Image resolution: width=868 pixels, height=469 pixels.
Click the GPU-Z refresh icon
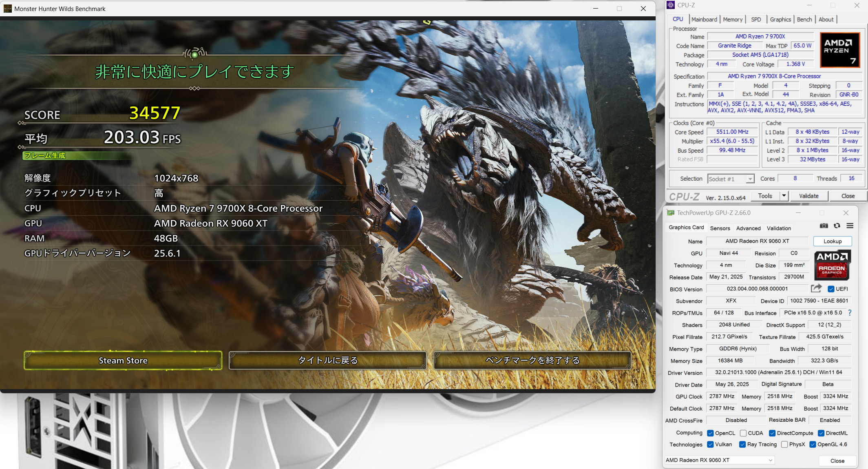[837, 226]
